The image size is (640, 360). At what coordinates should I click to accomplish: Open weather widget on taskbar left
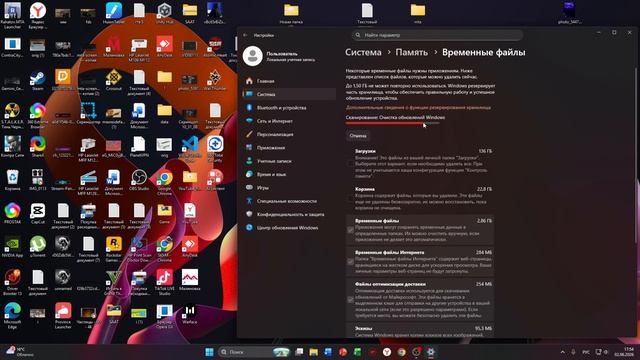pyautogui.click(x=20, y=352)
